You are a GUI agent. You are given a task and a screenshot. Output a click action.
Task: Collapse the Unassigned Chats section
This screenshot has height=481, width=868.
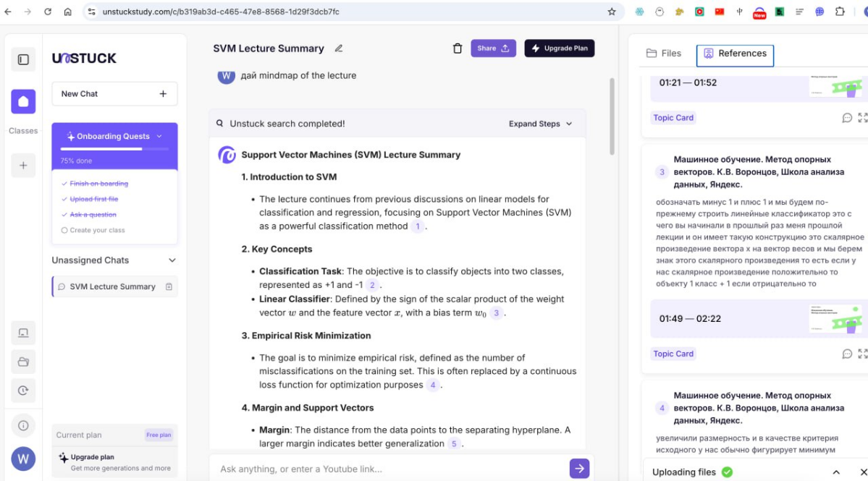172,260
